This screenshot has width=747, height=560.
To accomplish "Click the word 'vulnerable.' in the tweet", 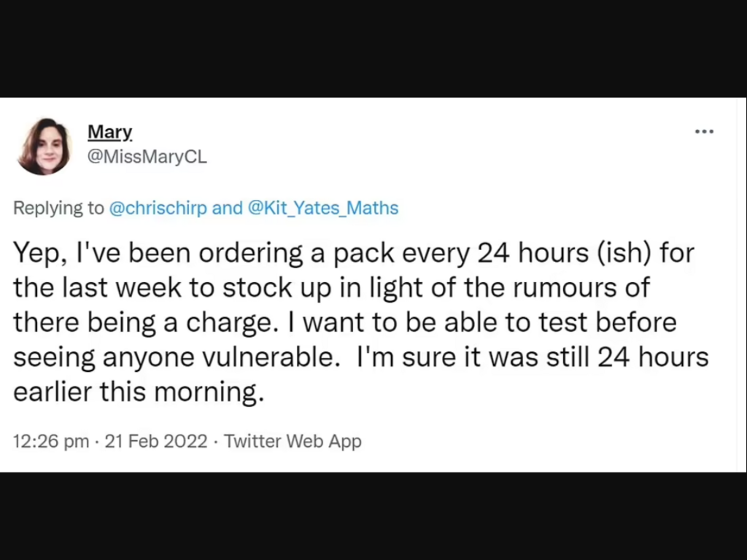I will click(271, 357).
